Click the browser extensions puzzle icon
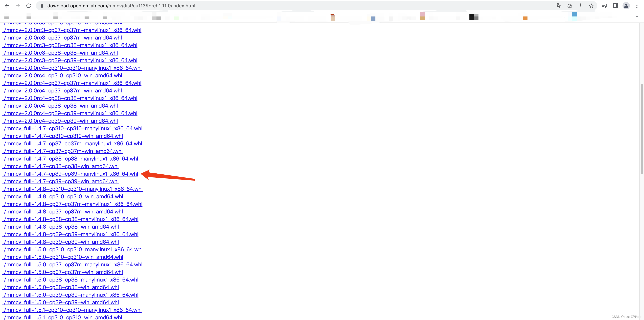 click(x=605, y=6)
